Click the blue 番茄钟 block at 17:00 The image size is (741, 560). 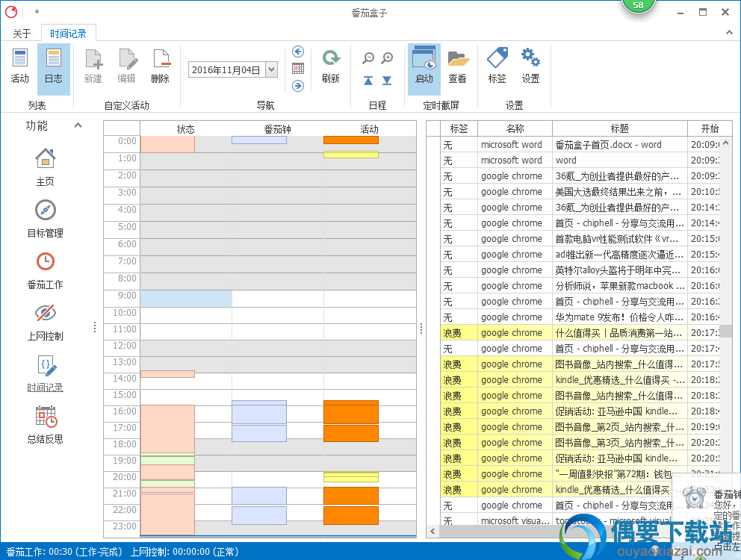[x=259, y=433]
